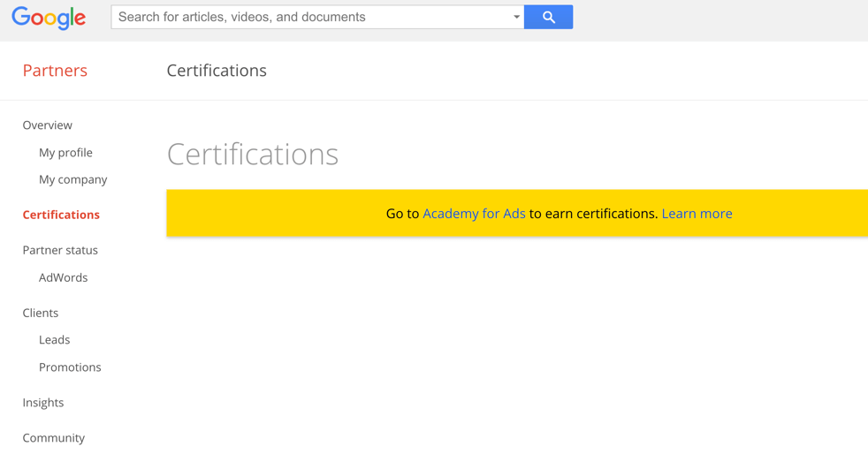Select AdWords under Partner status

click(x=63, y=277)
